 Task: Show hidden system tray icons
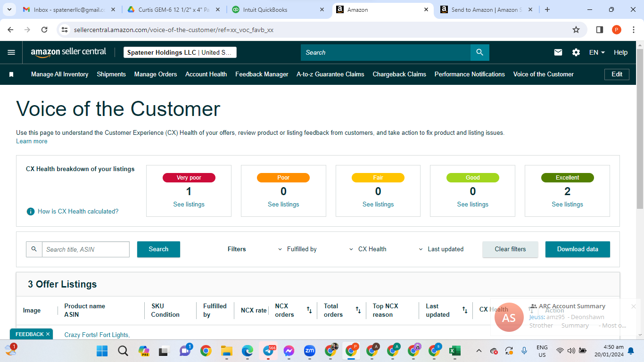click(x=479, y=351)
